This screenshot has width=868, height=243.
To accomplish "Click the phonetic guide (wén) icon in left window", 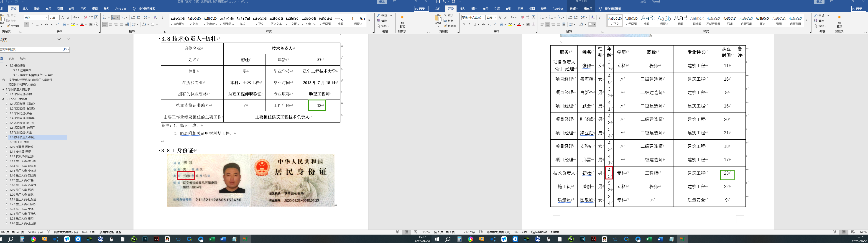I will pos(91,17).
